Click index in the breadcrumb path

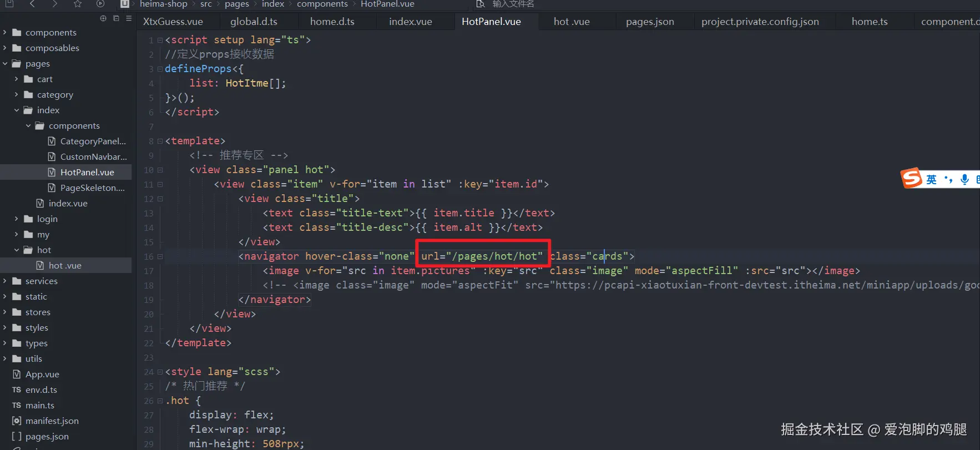(x=273, y=4)
